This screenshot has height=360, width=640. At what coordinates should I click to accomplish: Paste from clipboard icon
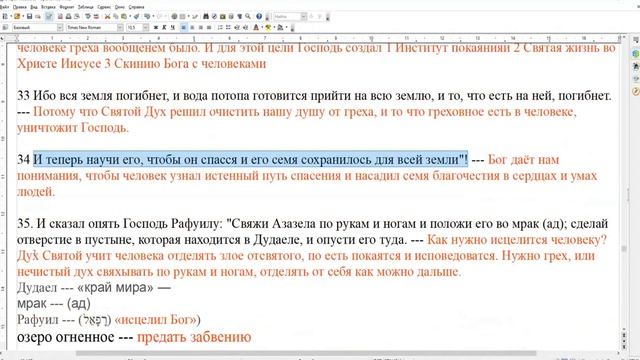pyautogui.click(x=124, y=16)
